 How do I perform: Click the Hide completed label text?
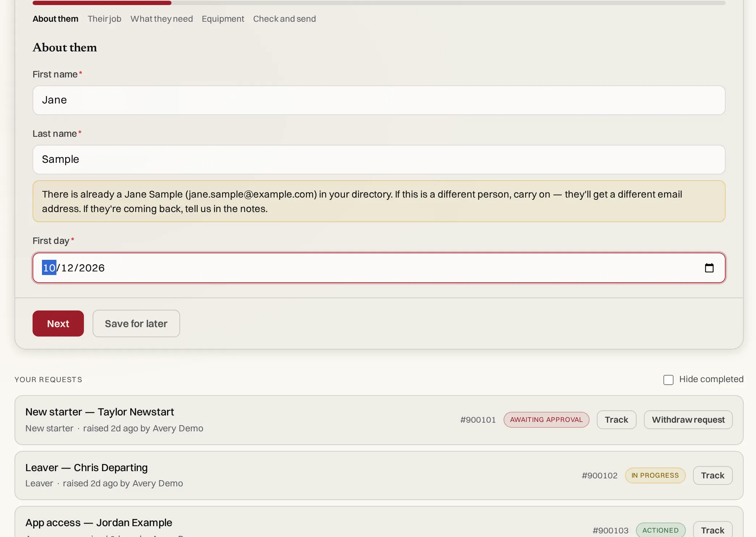[711, 379]
